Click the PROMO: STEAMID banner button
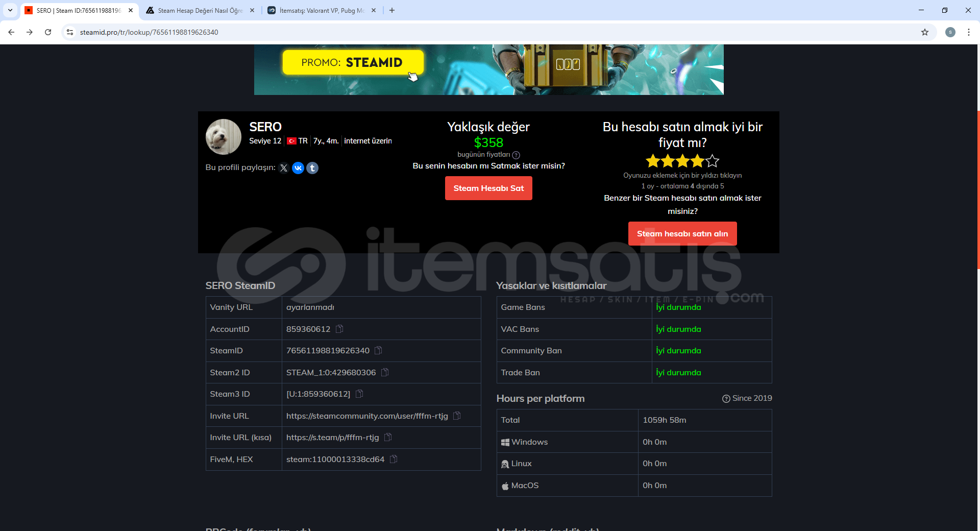This screenshot has width=980, height=531. (353, 62)
